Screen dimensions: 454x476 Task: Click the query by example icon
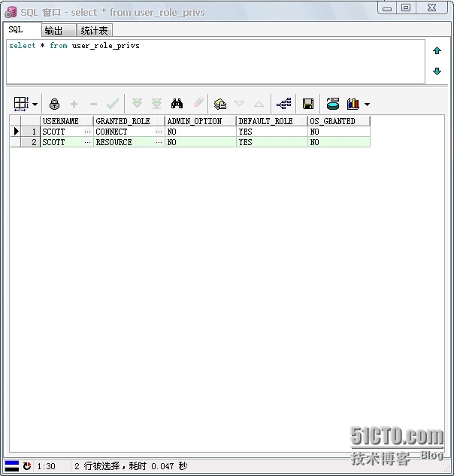(220, 104)
